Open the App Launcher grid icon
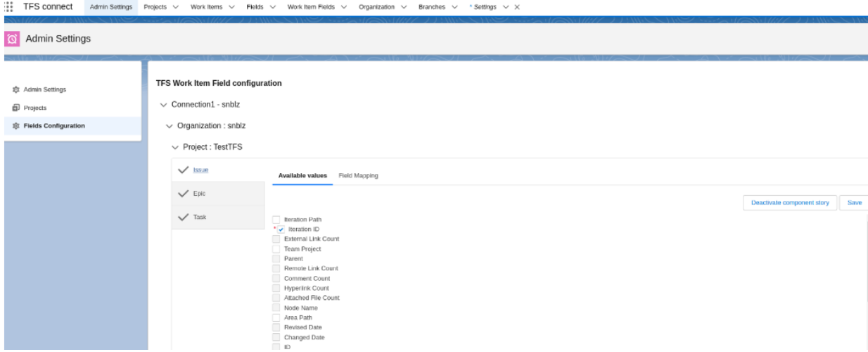This screenshot has width=868, height=352. click(9, 6)
